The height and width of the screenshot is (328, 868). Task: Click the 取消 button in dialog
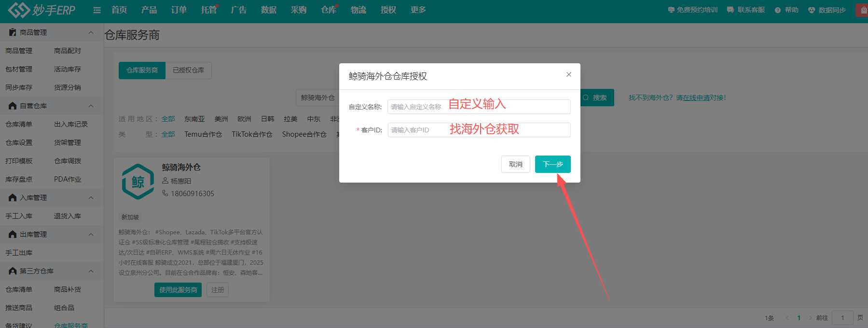tap(515, 164)
